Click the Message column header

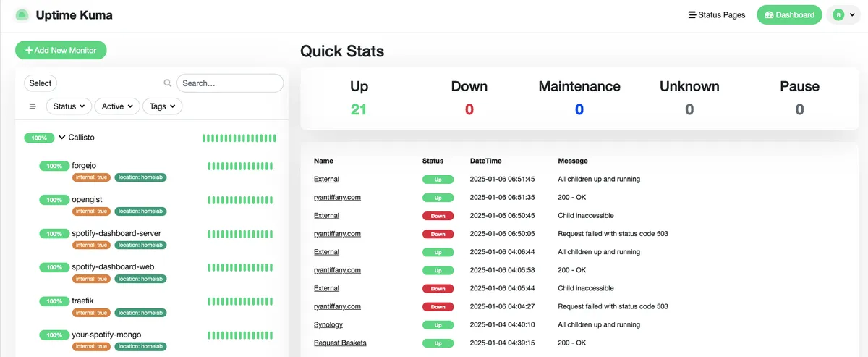click(572, 161)
